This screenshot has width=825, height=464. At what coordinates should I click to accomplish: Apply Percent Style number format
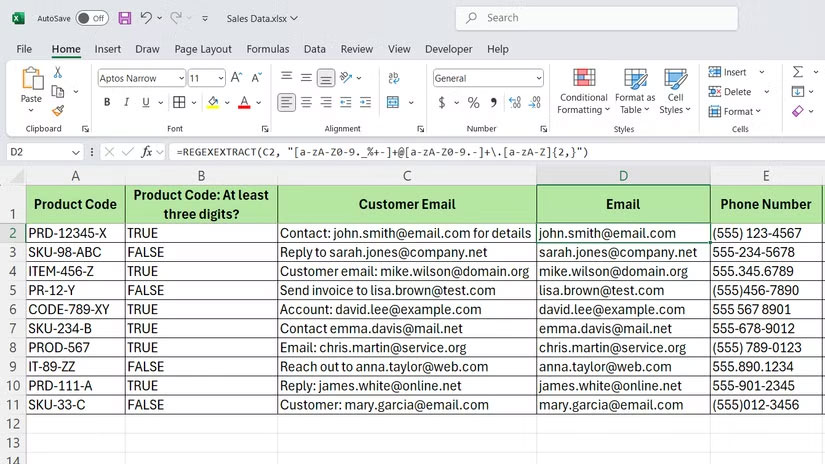(x=473, y=103)
